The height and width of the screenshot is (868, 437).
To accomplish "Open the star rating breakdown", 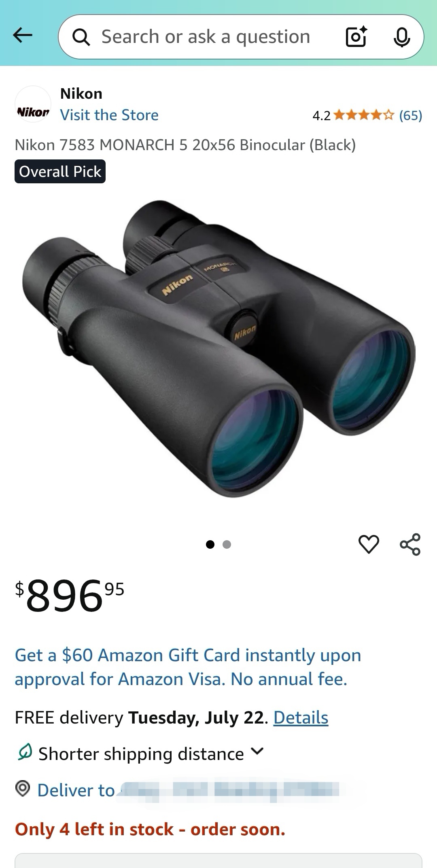I will pos(363,115).
